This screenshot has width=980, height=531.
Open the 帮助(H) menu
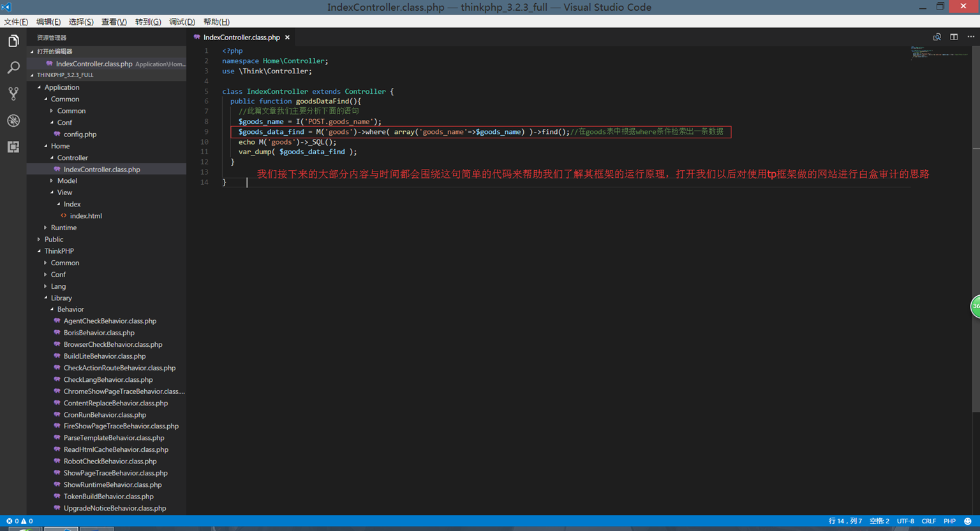point(216,22)
